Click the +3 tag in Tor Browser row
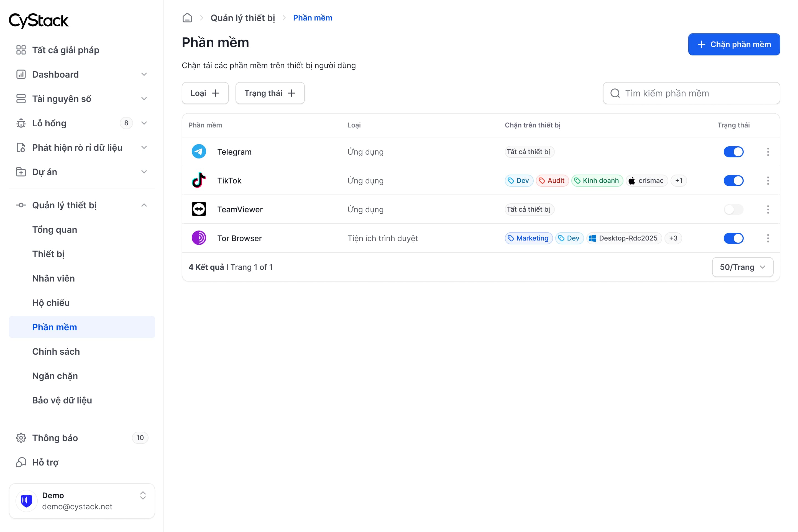The image size is (798, 532). click(673, 238)
